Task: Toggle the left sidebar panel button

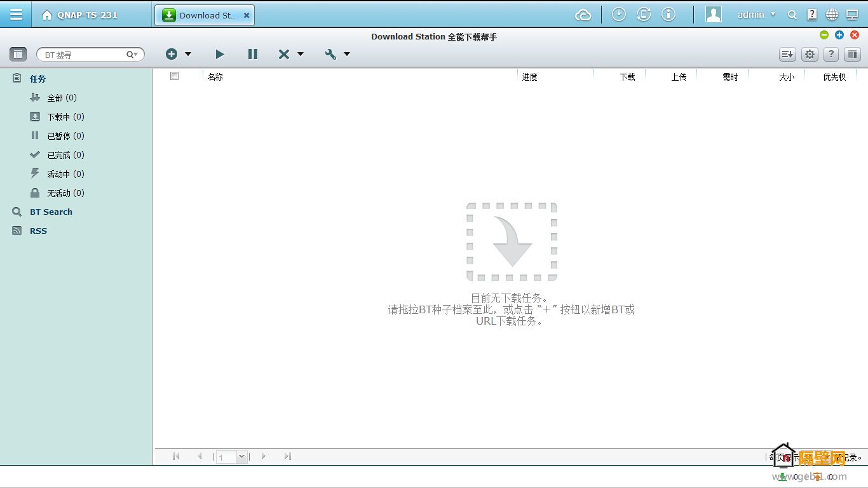Action: 18,55
